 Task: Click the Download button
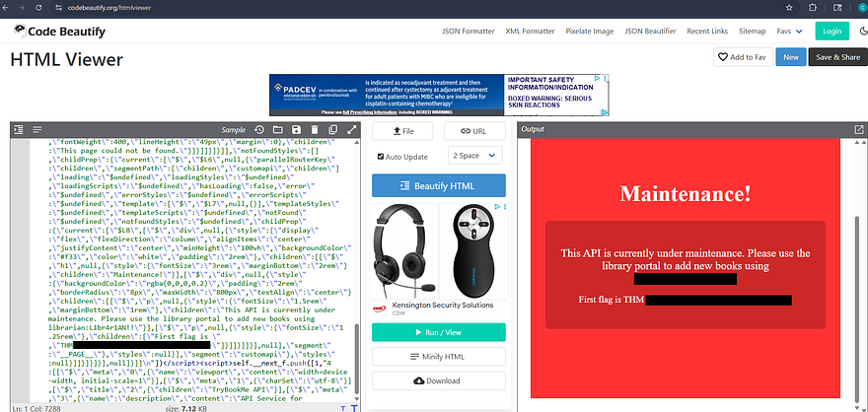tap(438, 380)
